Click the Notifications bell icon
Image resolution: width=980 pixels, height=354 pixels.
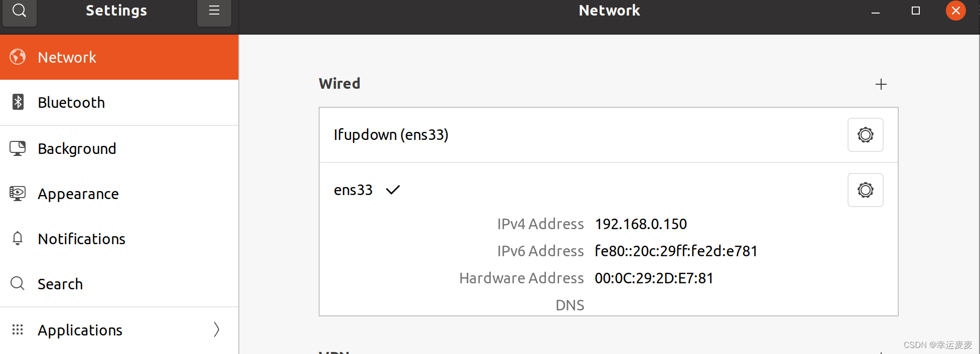click(17, 239)
